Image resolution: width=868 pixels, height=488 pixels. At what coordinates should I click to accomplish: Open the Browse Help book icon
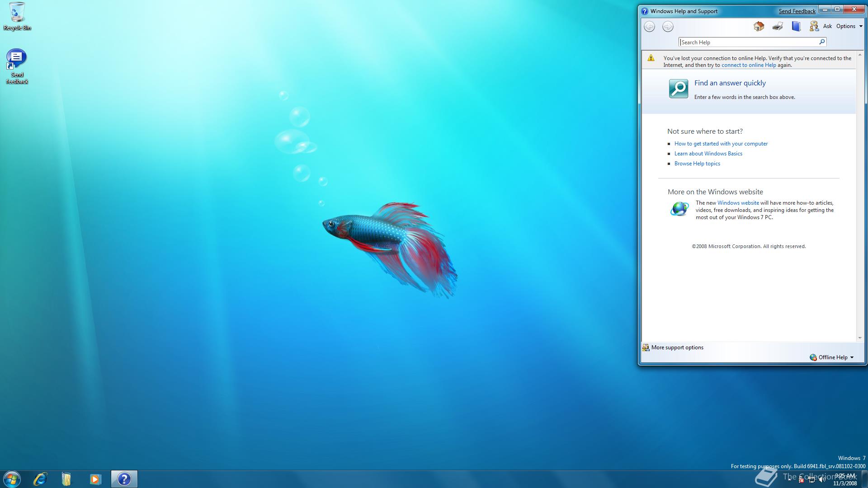796,26
